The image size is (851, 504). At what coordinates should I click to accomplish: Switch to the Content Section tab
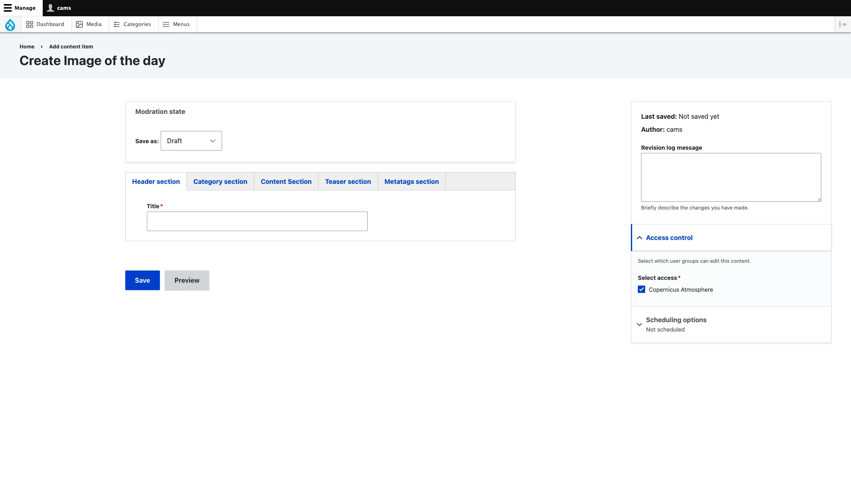click(x=286, y=181)
